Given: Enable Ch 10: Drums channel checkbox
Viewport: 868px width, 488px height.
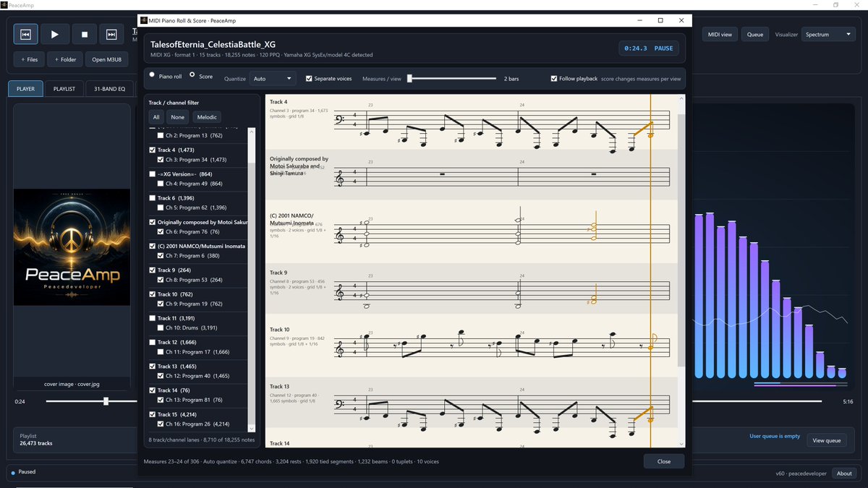Looking at the screenshot, I should click(x=161, y=328).
